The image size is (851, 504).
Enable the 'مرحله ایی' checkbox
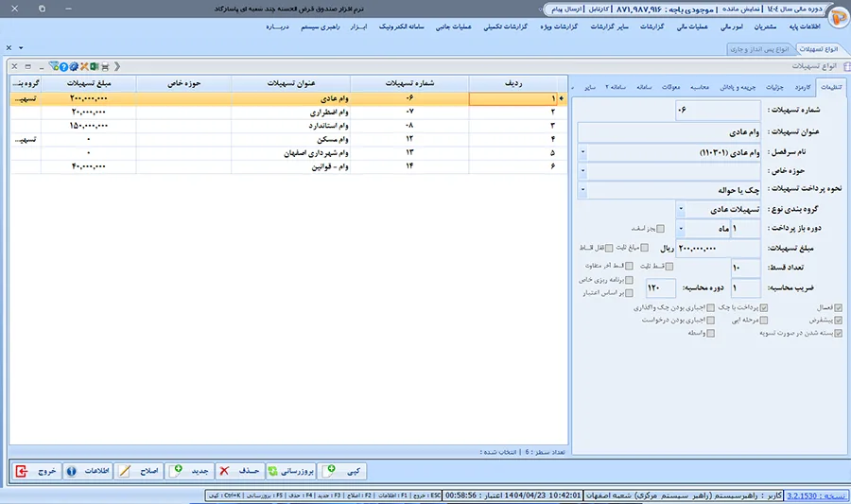764,321
